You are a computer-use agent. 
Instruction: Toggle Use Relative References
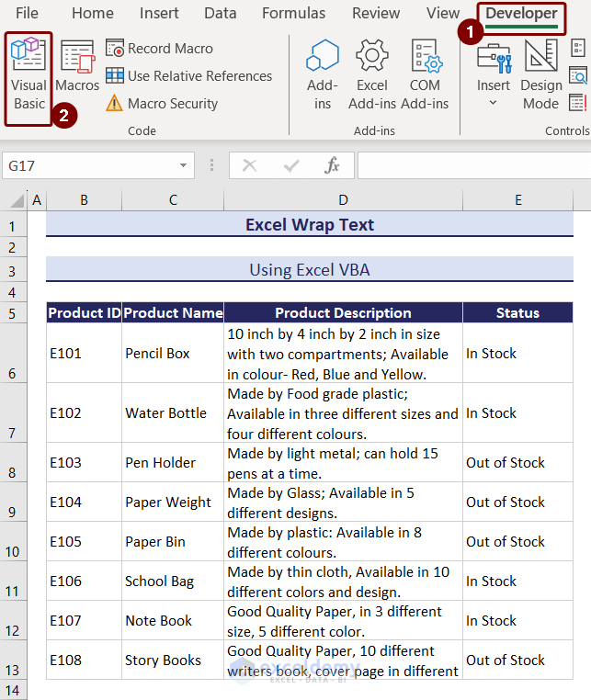click(189, 76)
